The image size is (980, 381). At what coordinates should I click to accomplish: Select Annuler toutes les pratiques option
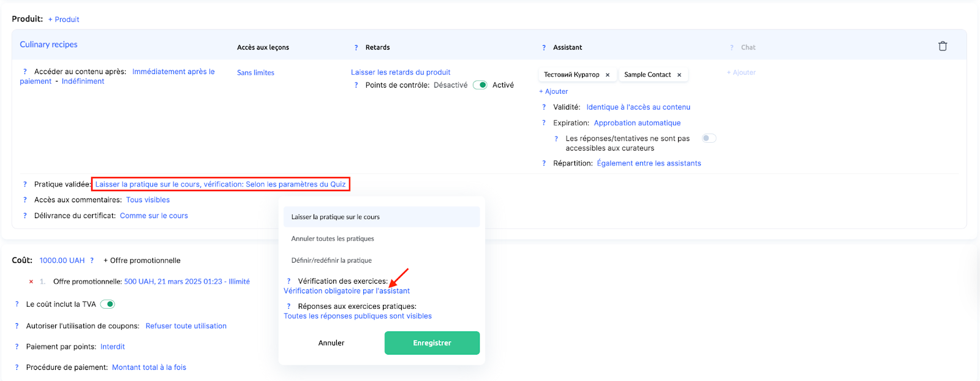click(333, 239)
